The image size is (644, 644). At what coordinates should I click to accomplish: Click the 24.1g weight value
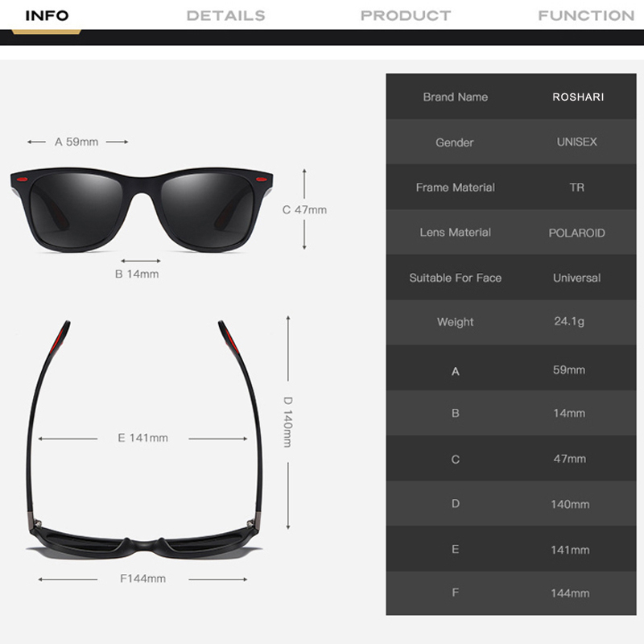[x=569, y=321]
